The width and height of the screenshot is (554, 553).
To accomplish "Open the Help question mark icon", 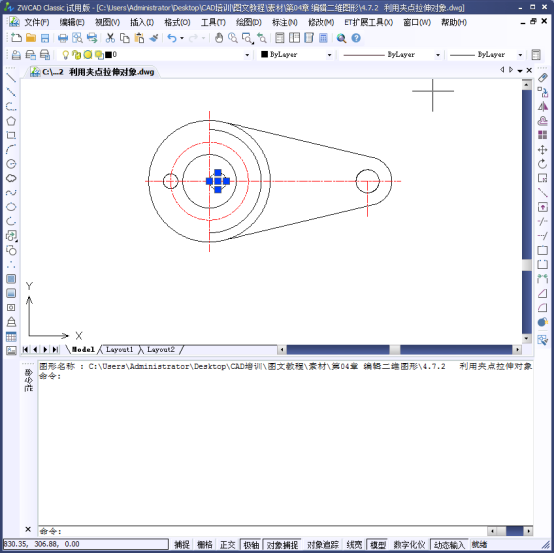I will coord(356,38).
